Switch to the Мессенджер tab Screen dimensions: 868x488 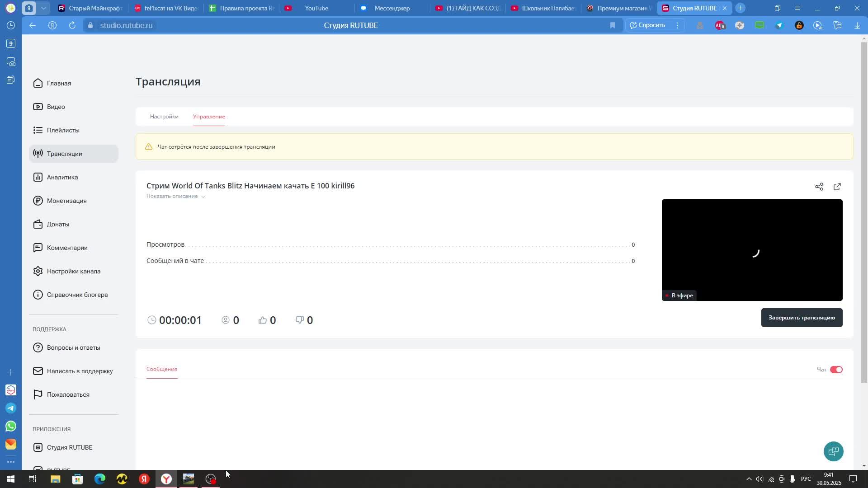pyautogui.click(x=392, y=8)
